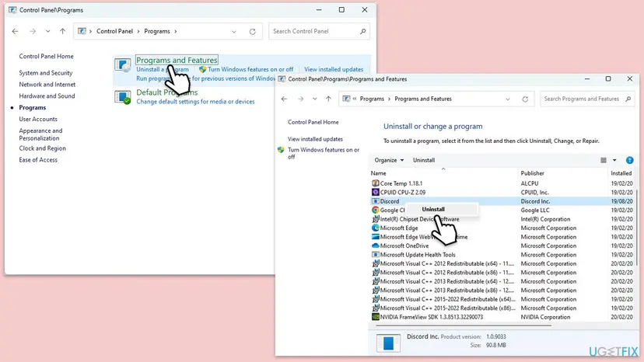644x362 pixels.
Task: Click the Core Temp icon
Action: [x=375, y=183]
